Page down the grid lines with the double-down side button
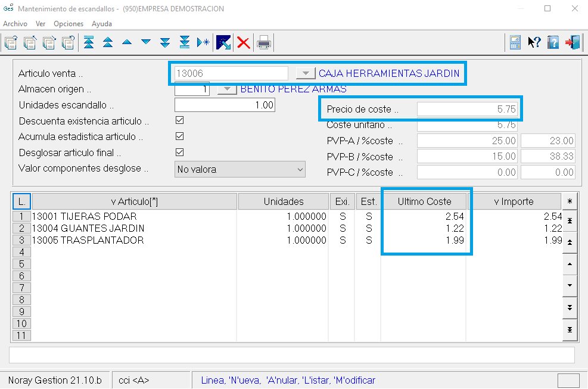Viewport: 588px width, 389px height. [570, 307]
